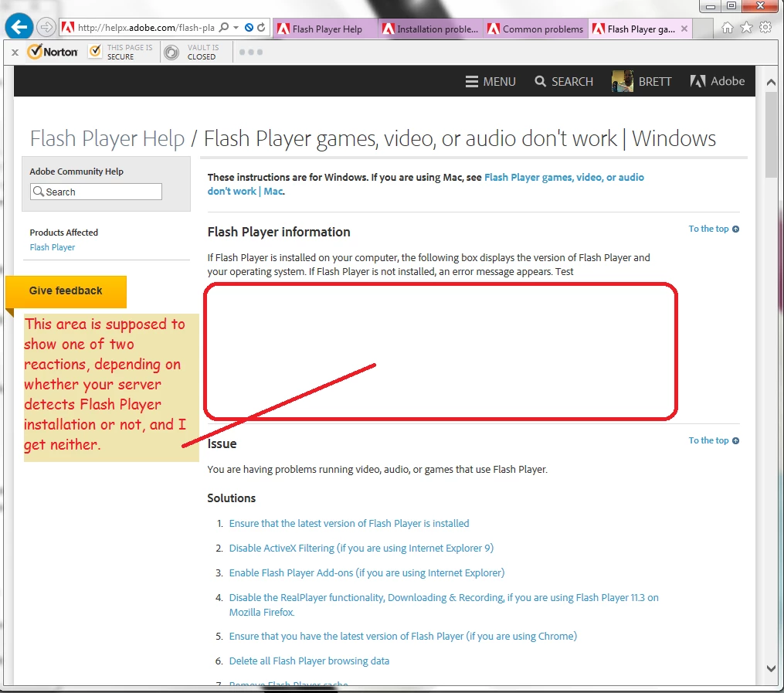Click To the top near Issue heading

tap(714, 440)
